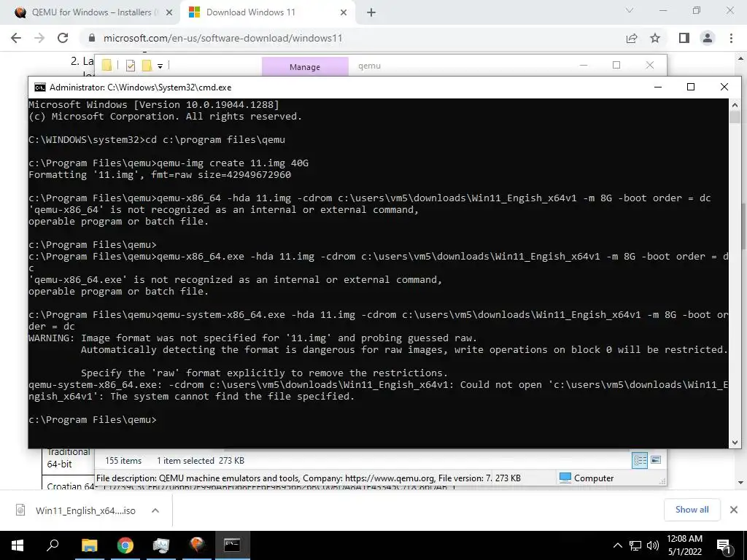Show hidden system tray icons
The image size is (747, 560).
click(x=617, y=545)
